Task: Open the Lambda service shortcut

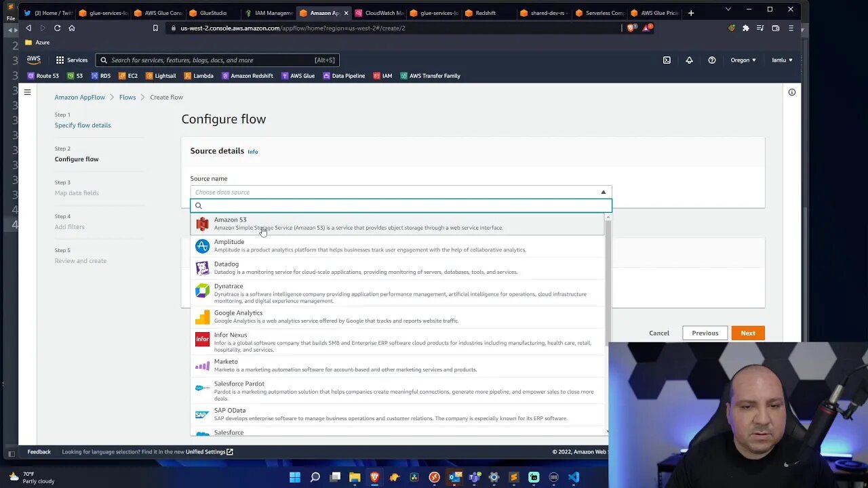Action: [x=199, y=76]
